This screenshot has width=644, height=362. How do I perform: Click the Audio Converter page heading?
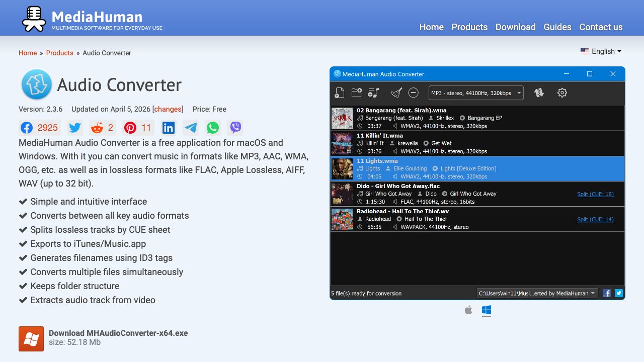[119, 85]
